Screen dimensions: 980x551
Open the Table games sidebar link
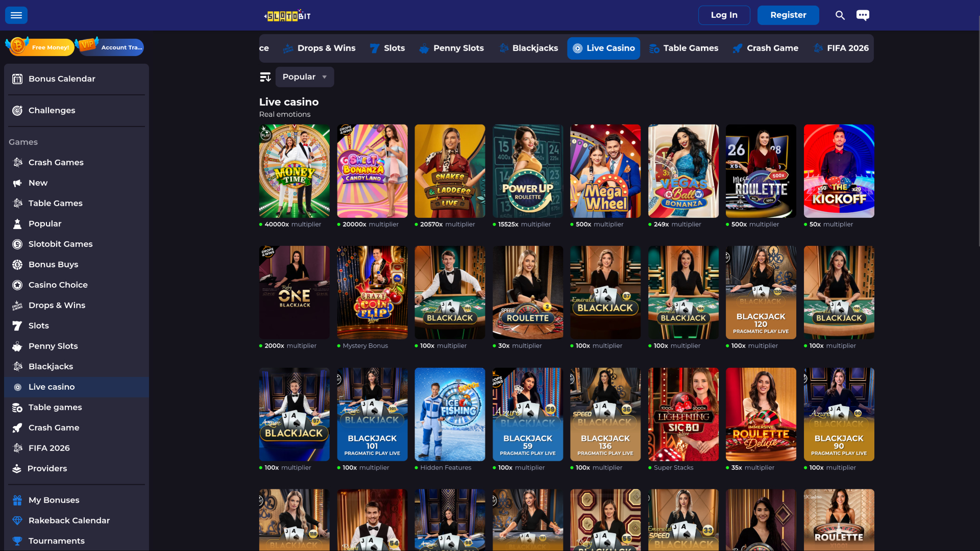77,408
